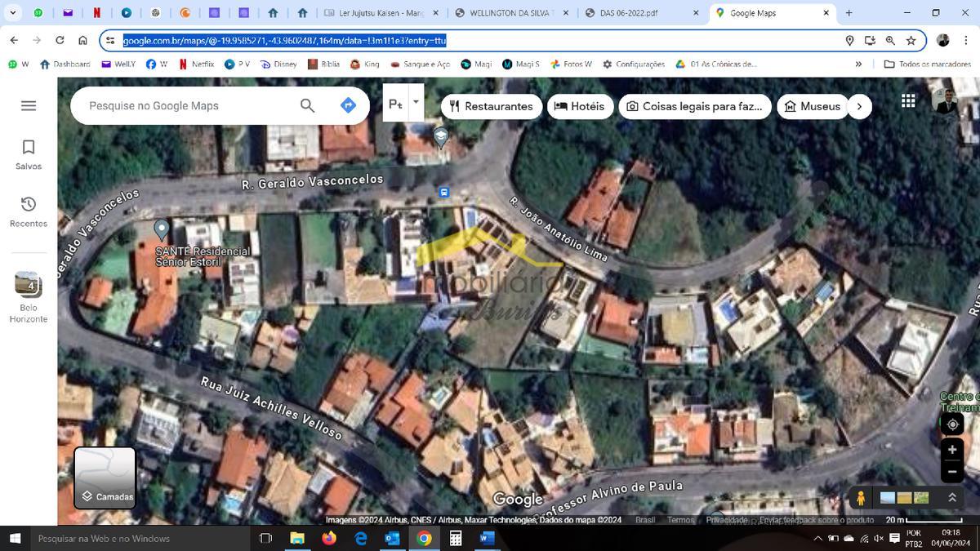Collapse the imagery tray with the double chevron
This screenshot has width=980, height=551.
951,497
